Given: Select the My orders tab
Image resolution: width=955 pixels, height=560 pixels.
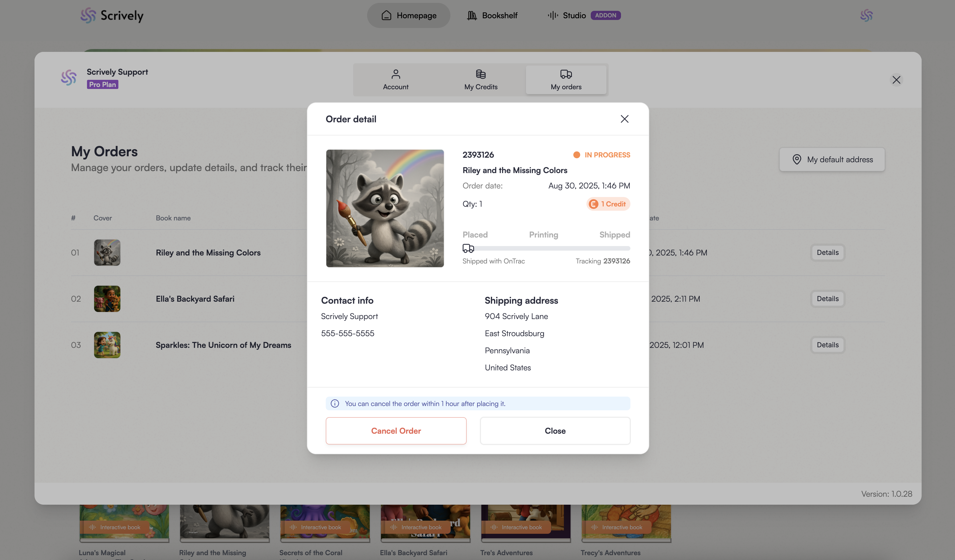Looking at the screenshot, I should pos(566,80).
